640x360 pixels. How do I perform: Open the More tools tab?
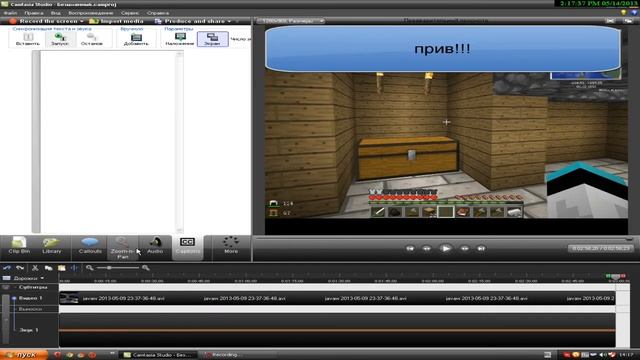231,246
